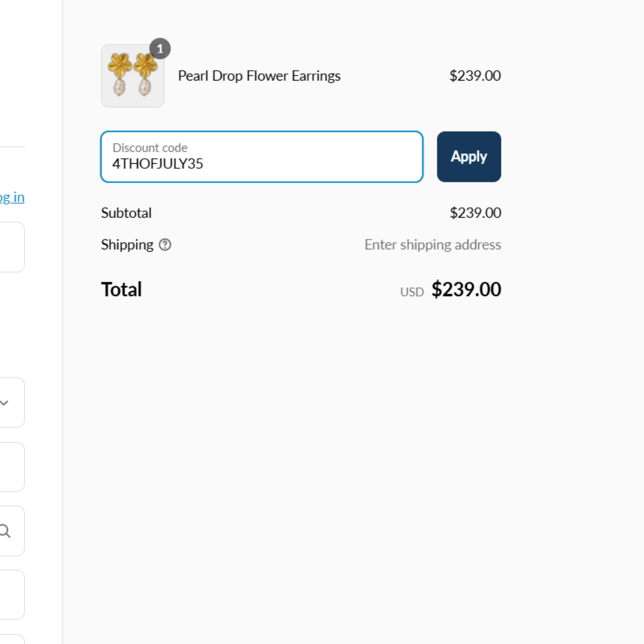This screenshot has height=644, width=644.
Task: Click the Subtotal amount $239.00
Action: tap(475, 213)
